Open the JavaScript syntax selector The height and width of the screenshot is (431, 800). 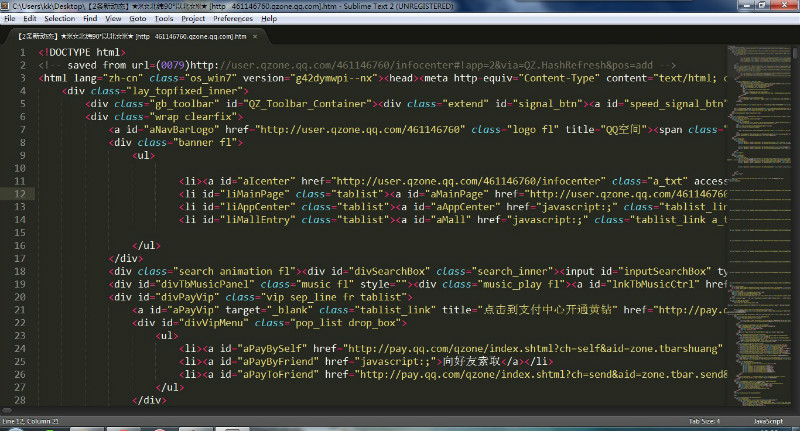[768, 421]
